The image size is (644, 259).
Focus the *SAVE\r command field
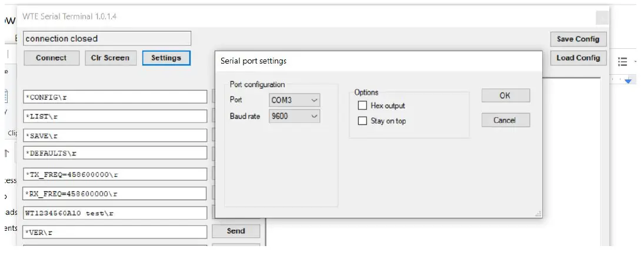(115, 135)
